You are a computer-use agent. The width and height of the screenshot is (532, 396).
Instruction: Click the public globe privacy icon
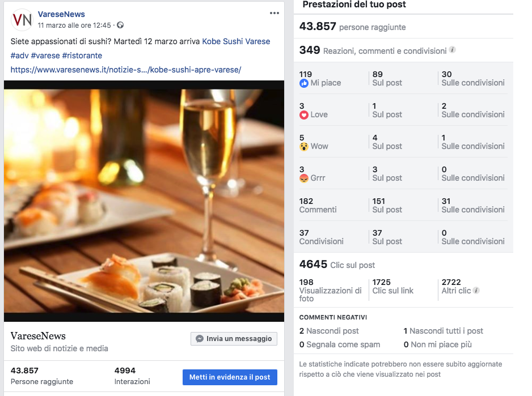coord(120,25)
